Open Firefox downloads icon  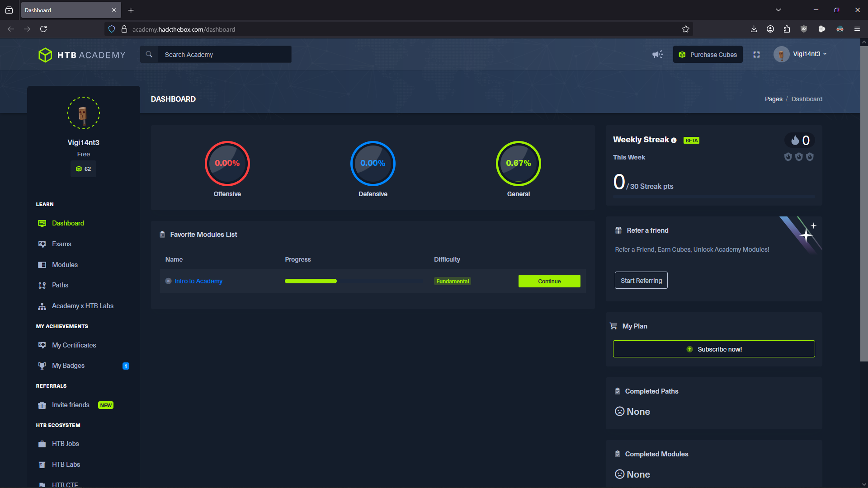pos(754,29)
